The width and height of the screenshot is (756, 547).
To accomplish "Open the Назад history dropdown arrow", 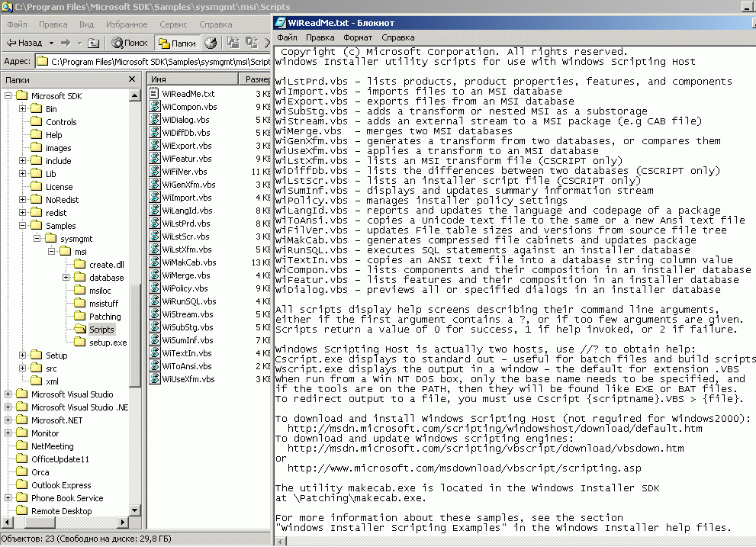I will 51,43.
